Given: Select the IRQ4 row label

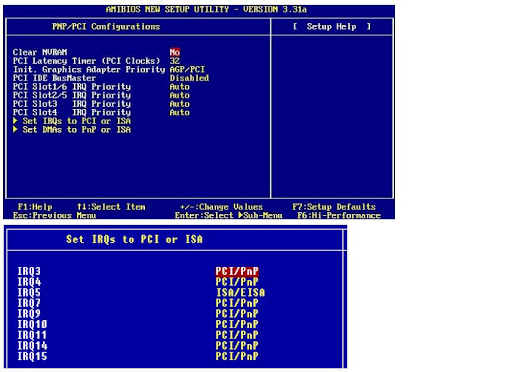Looking at the screenshot, I should (29, 282).
